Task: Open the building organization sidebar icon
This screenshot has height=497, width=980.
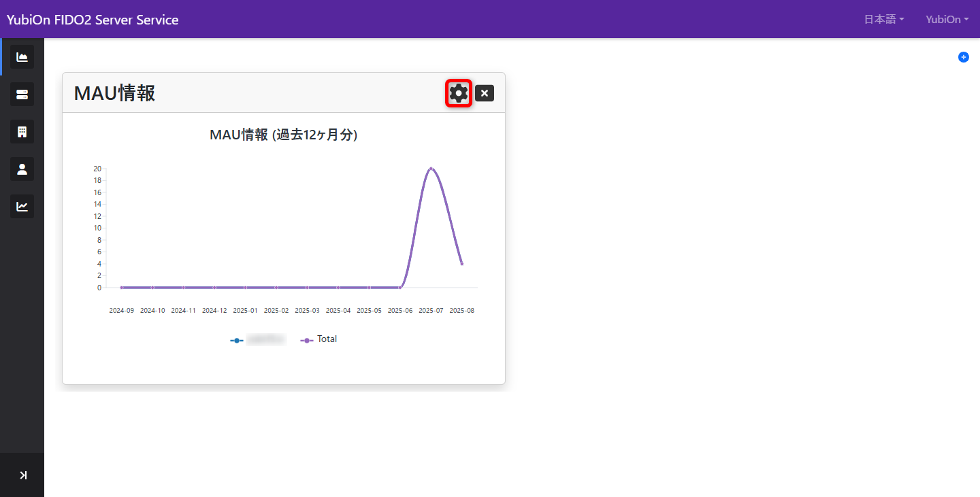Action: tap(22, 132)
